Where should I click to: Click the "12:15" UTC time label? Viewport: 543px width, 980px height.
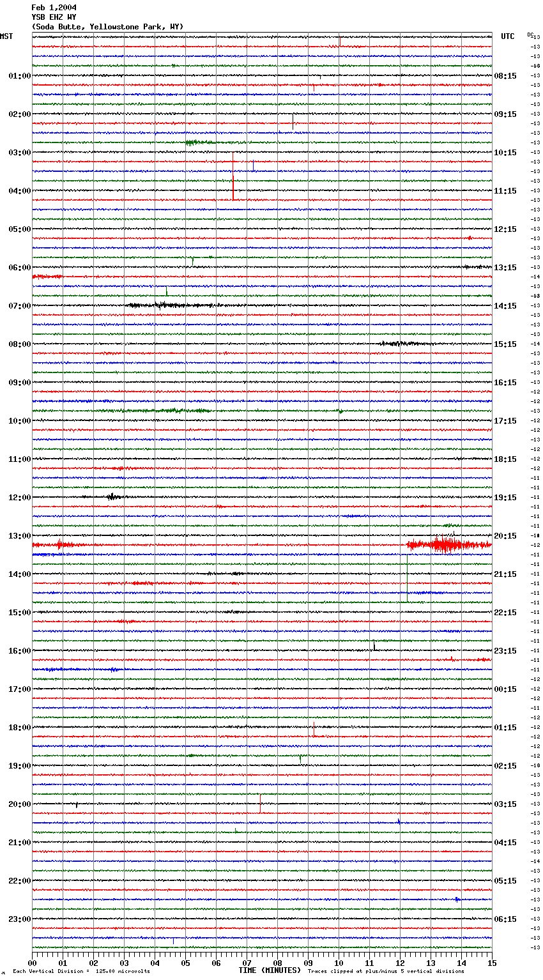[x=505, y=229]
